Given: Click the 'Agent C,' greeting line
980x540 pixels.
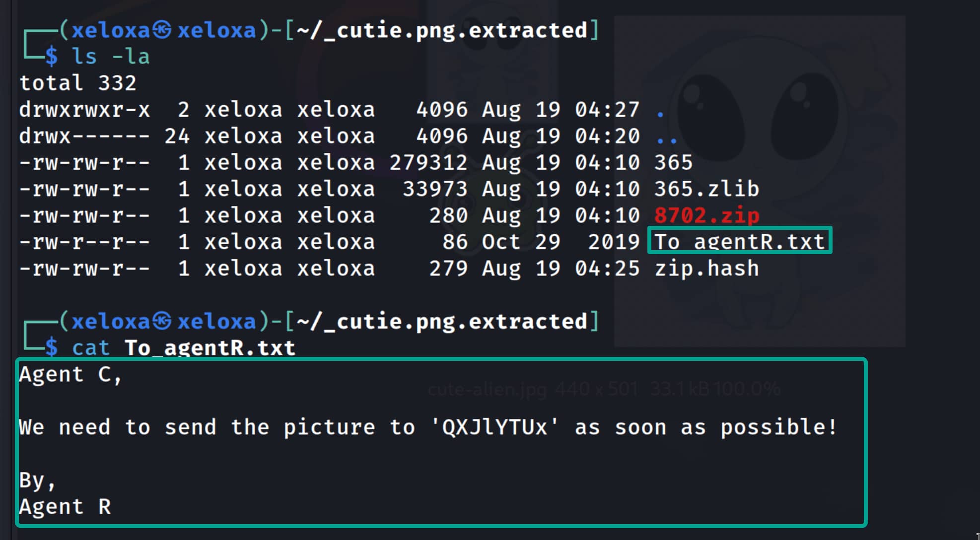Looking at the screenshot, I should pos(70,375).
